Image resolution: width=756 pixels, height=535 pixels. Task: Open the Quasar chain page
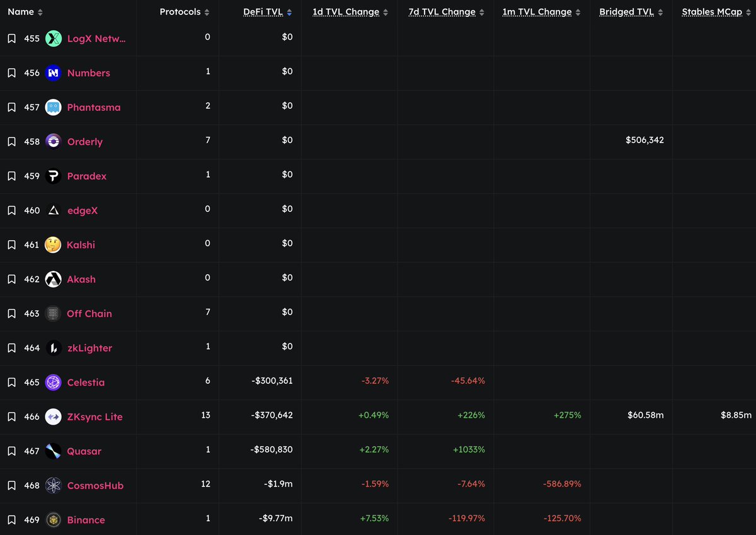tap(84, 451)
